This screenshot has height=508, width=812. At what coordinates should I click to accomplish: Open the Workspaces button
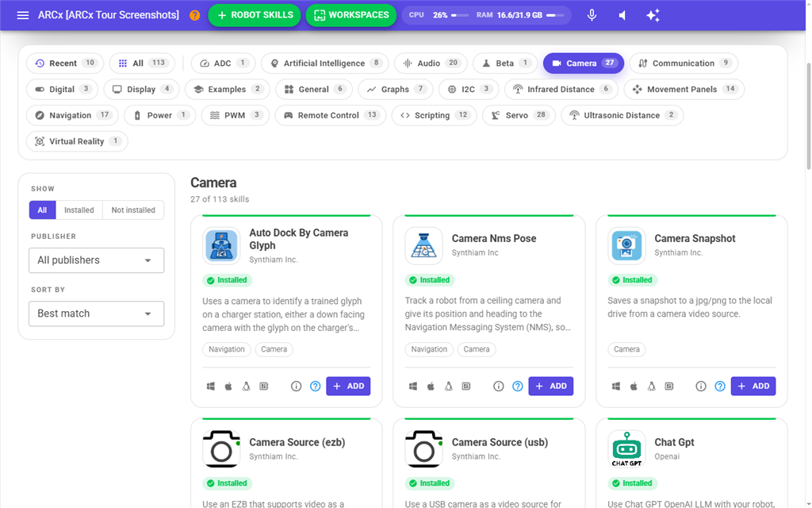click(x=351, y=15)
